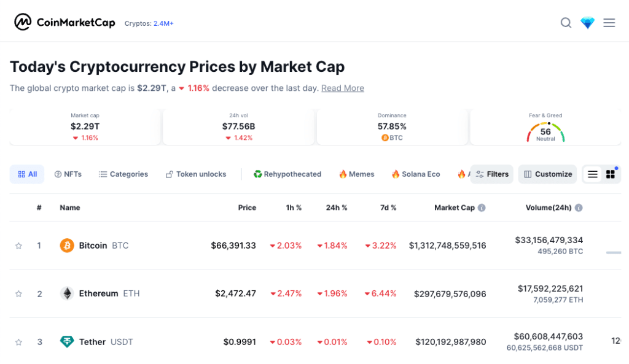Select the Rehypothecated category
The height and width of the screenshot is (364, 629).
tap(287, 174)
